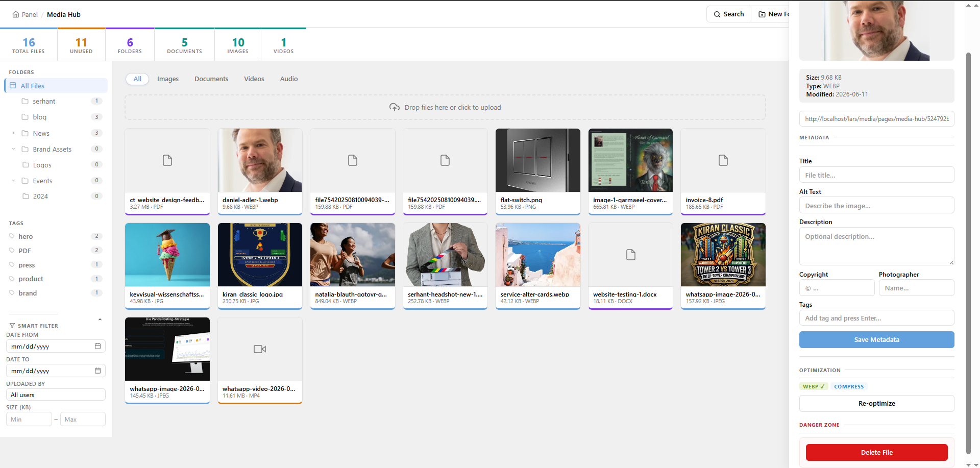Click the drop files upload area
980x468 pixels.
445,107
